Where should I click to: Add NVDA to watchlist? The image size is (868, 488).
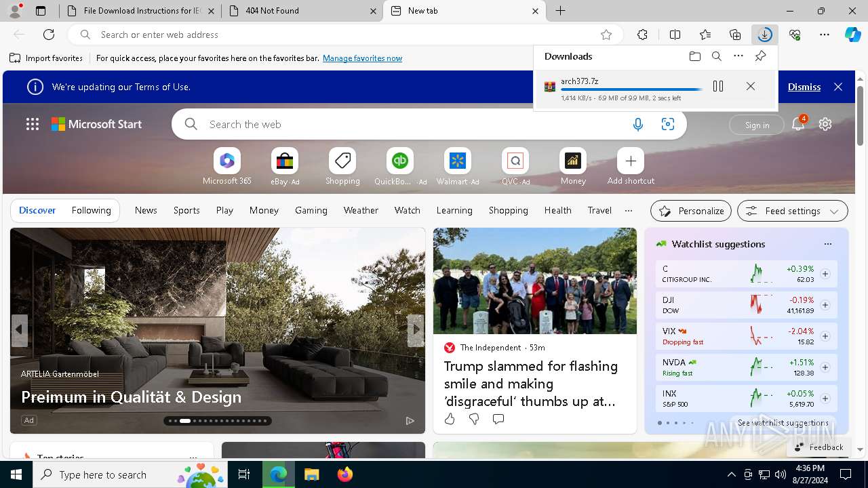(x=825, y=367)
